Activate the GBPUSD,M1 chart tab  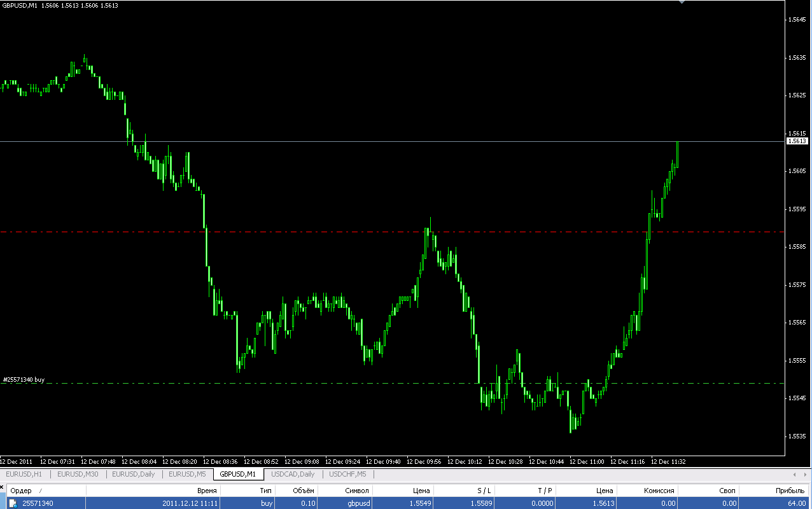click(238, 474)
